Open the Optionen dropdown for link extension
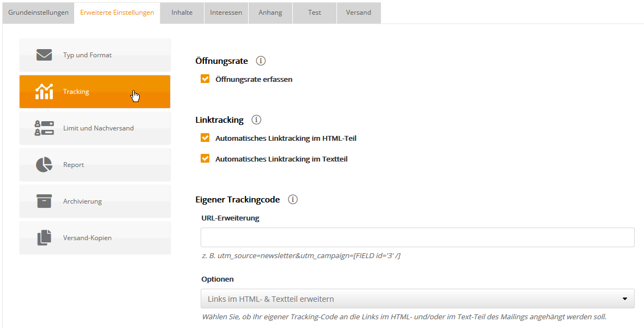 [x=417, y=299]
